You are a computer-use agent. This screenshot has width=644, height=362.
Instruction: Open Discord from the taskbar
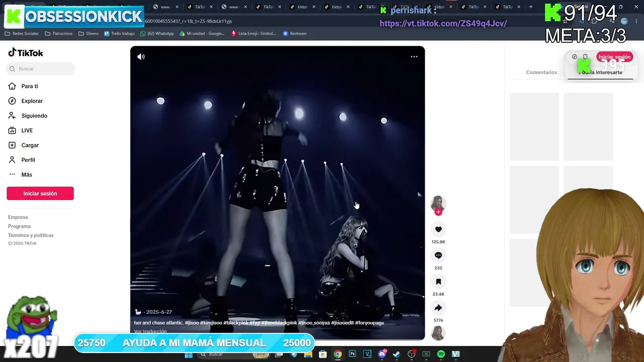382,354
